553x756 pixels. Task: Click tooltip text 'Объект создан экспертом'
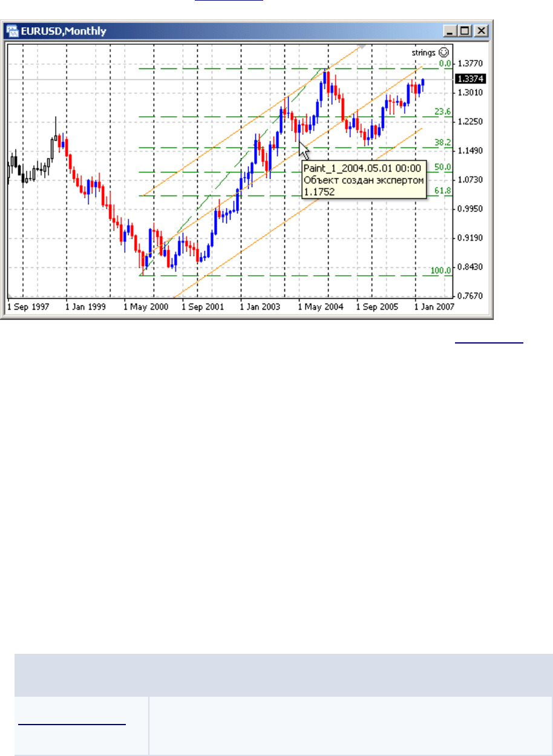coord(364,180)
